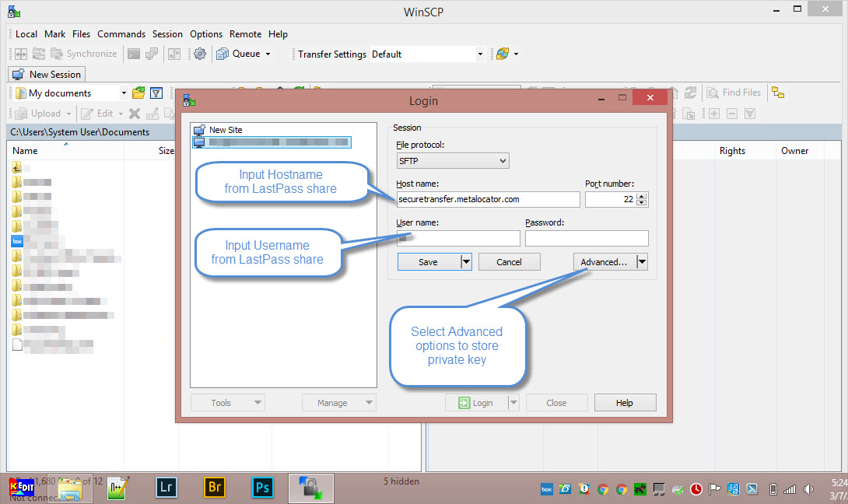
Task: Open the Remote menu
Action: (x=245, y=34)
